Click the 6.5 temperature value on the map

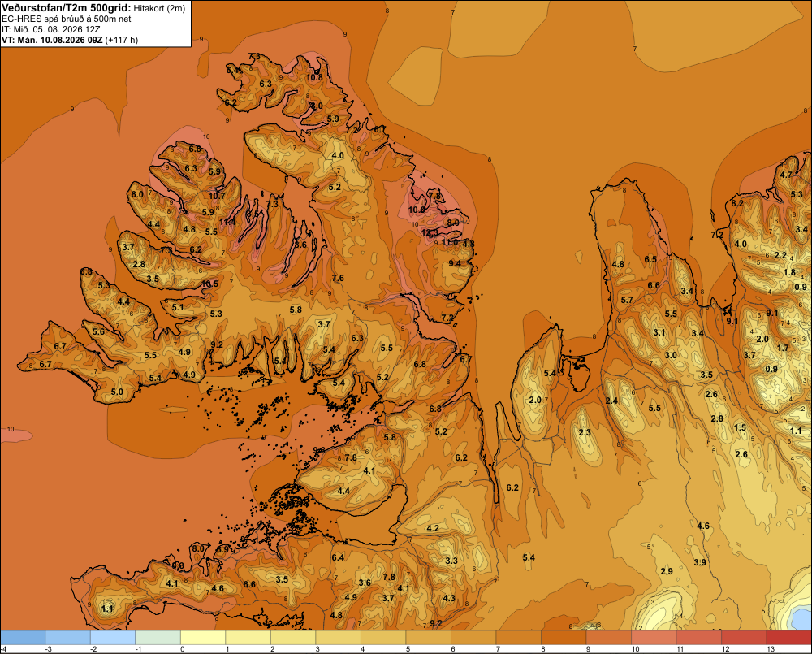[650, 259]
